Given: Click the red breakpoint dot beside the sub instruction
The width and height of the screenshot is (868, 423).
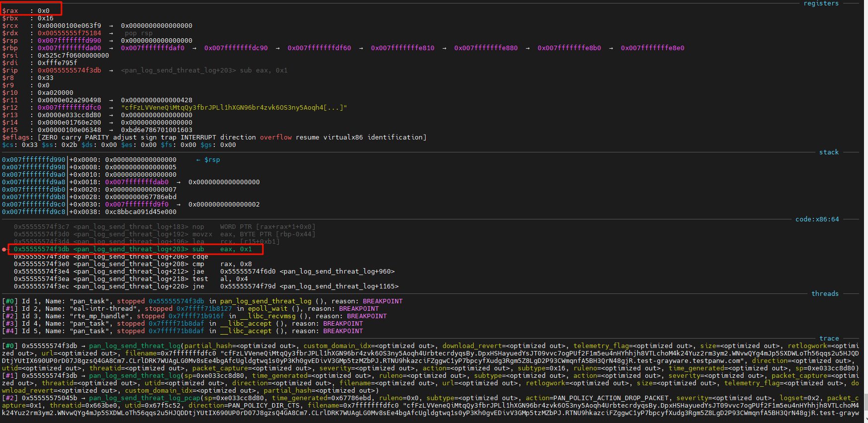Looking at the screenshot, I should tap(4, 249).
